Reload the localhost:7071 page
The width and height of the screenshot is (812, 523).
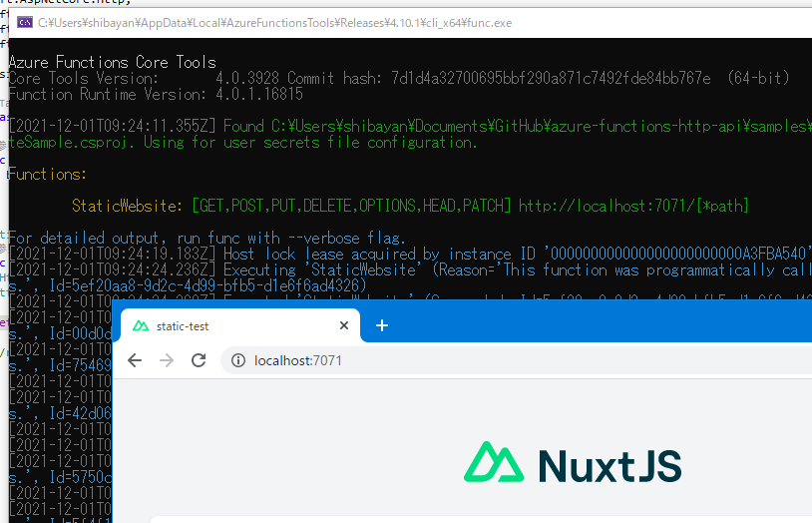pos(199,360)
